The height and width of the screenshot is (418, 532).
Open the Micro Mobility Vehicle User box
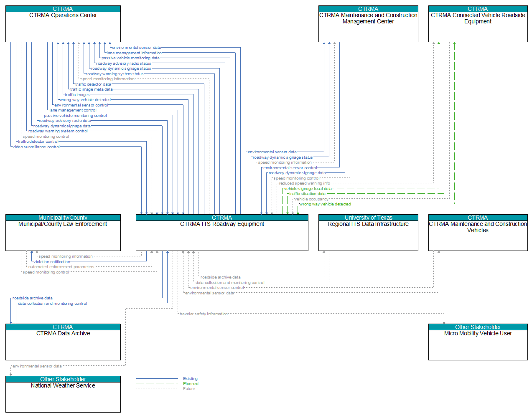tap(478, 342)
